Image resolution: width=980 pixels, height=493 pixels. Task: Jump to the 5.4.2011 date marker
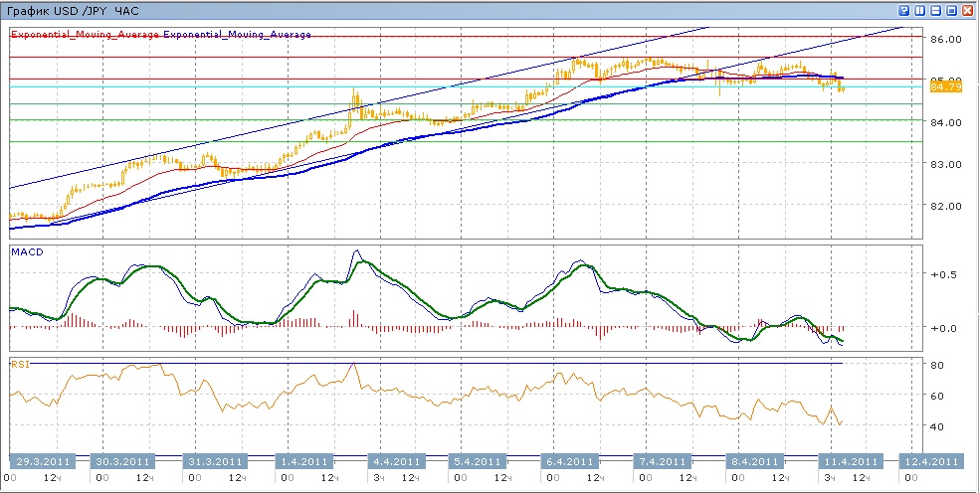coord(475,462)
